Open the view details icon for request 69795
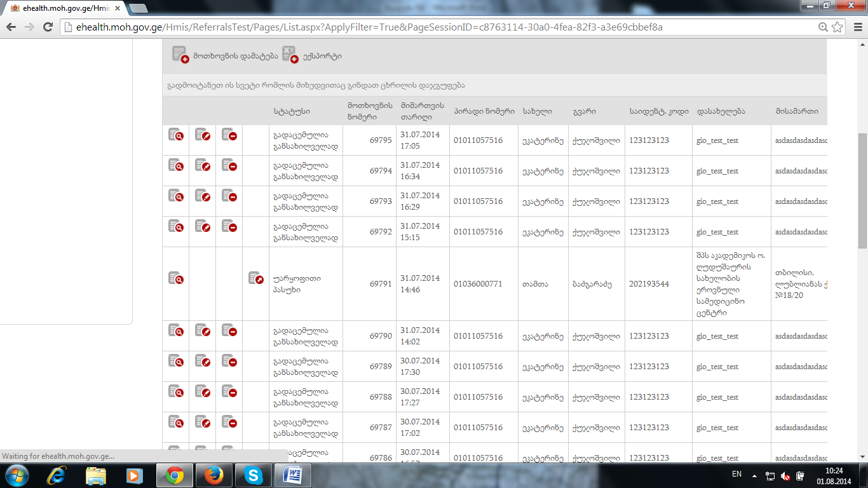This screenshot has height=488, width=868. coord(175,135)
